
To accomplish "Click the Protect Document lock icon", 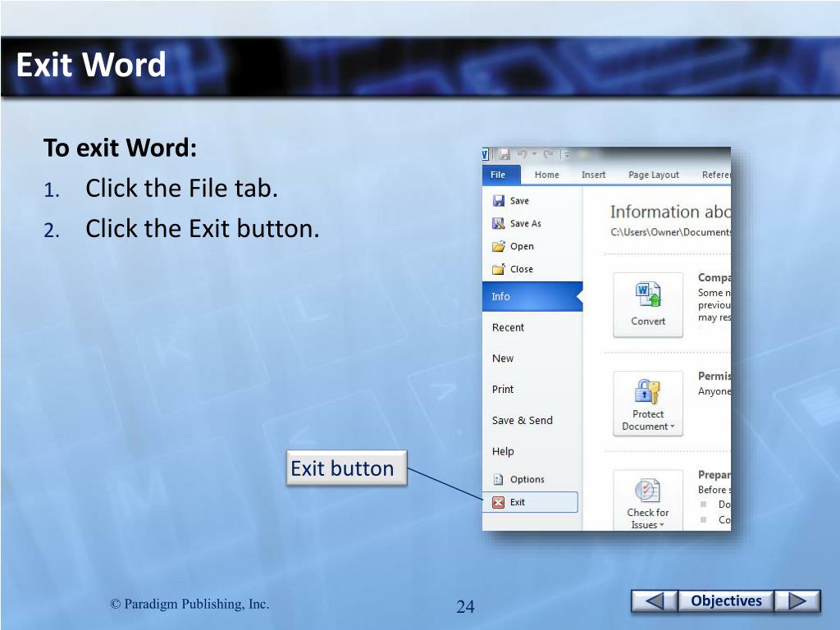I will tap(648, 391).
